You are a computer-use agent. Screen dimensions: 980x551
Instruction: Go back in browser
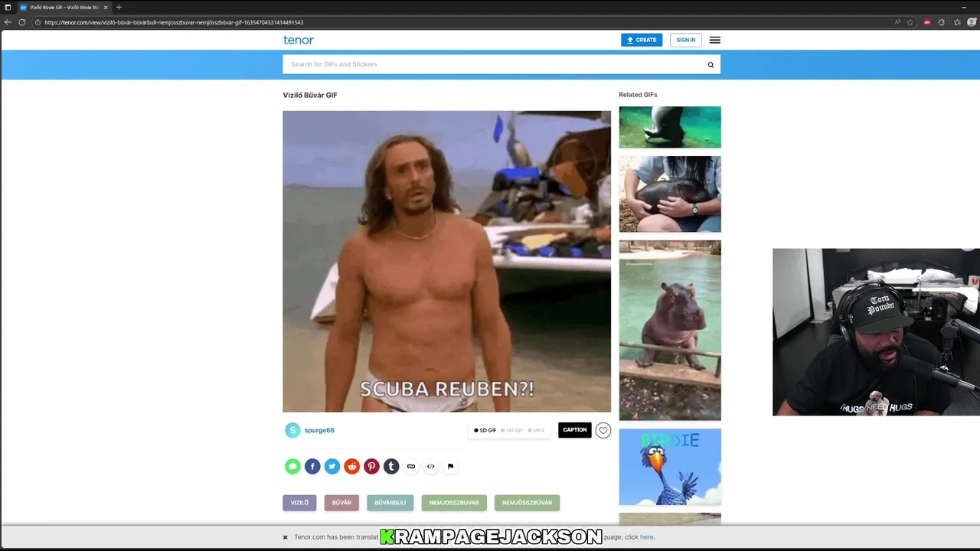[8, 22]
